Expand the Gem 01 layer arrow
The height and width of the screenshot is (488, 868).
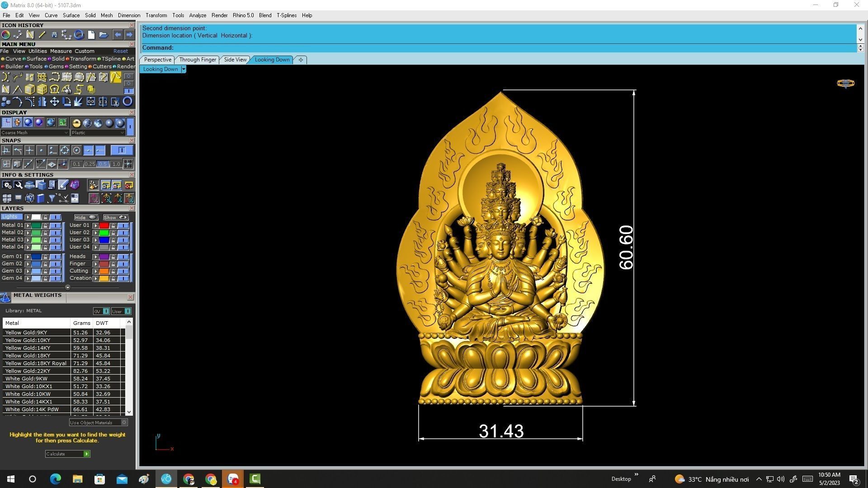pos(28,257)
